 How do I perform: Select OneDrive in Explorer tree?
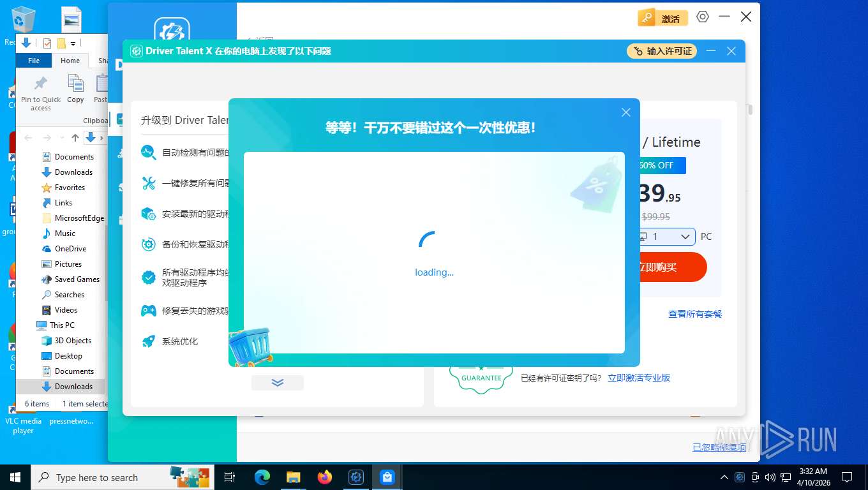tap(70, 249)
